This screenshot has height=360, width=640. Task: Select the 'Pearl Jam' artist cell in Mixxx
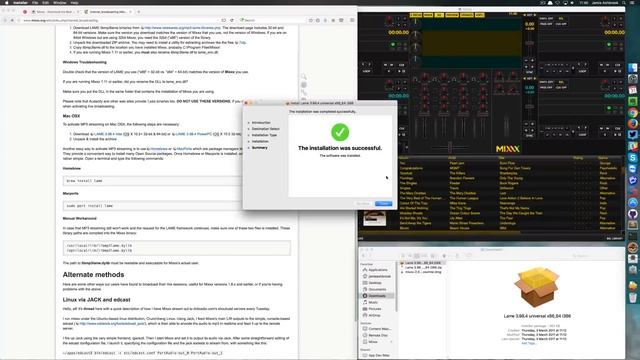point(456,163)
